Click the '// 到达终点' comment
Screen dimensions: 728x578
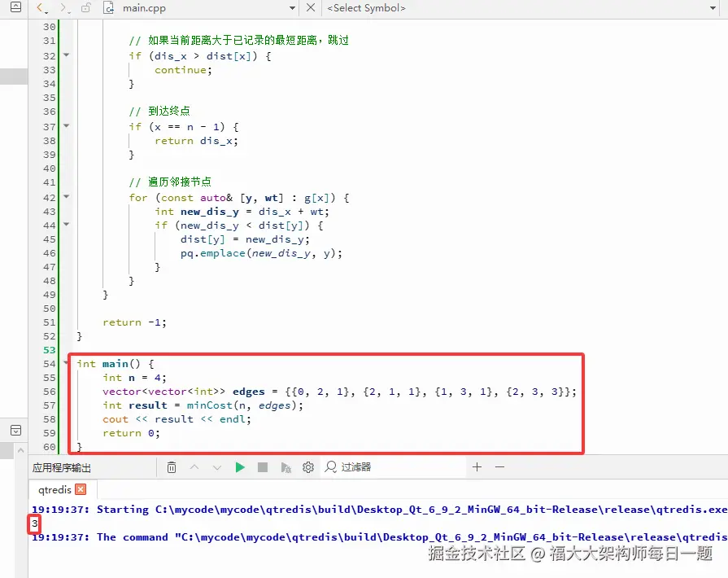(159, 111)
